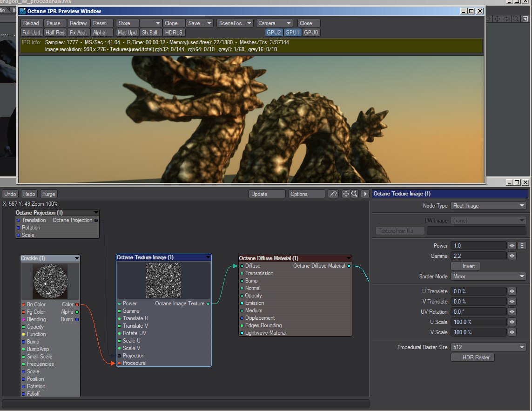
Task: Toggle the Invert option
Action: pos(465,266)
